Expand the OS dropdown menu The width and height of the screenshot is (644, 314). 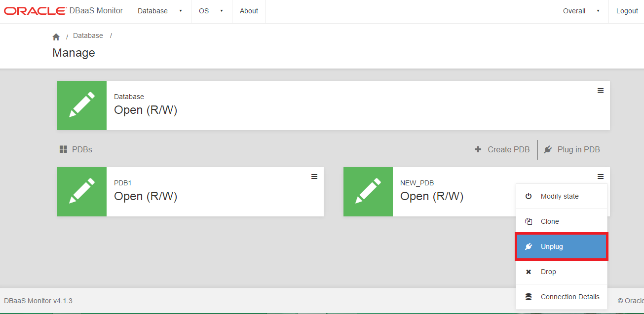[211, 11]
